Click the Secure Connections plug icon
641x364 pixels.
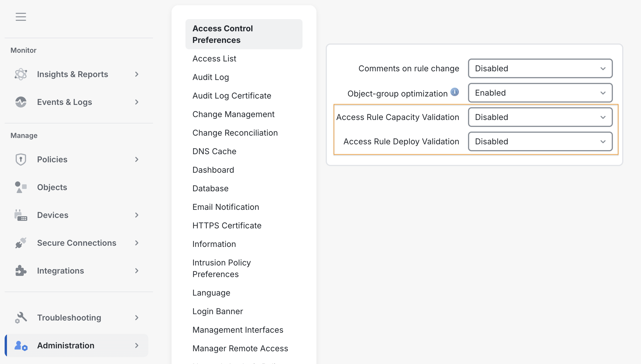click(x=21, y=243)
